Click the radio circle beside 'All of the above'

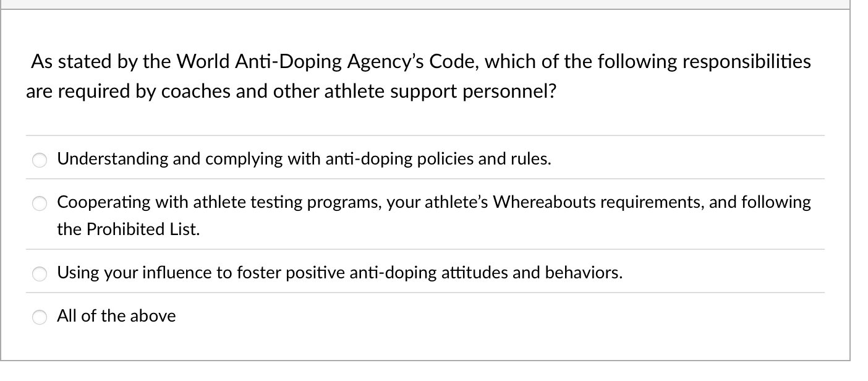click(40, 317)
